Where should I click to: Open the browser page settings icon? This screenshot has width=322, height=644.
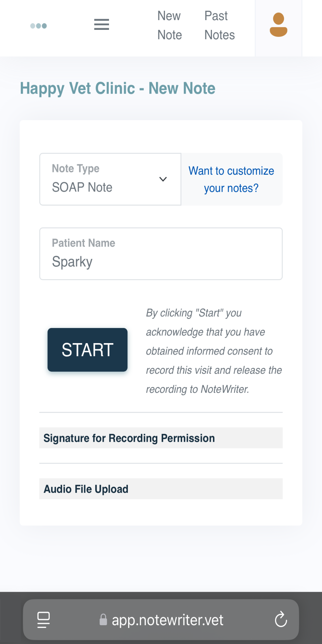click(x=44, y=620)
